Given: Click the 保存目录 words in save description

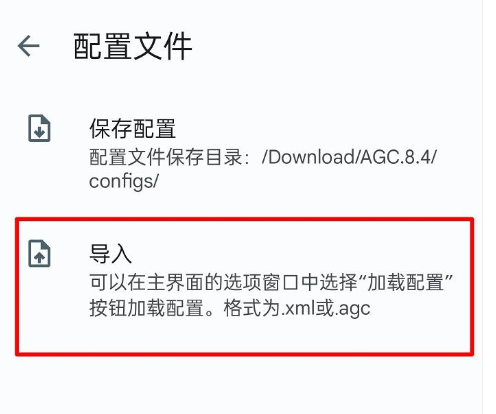Looking at the screenshot, I should coord(204,157).
